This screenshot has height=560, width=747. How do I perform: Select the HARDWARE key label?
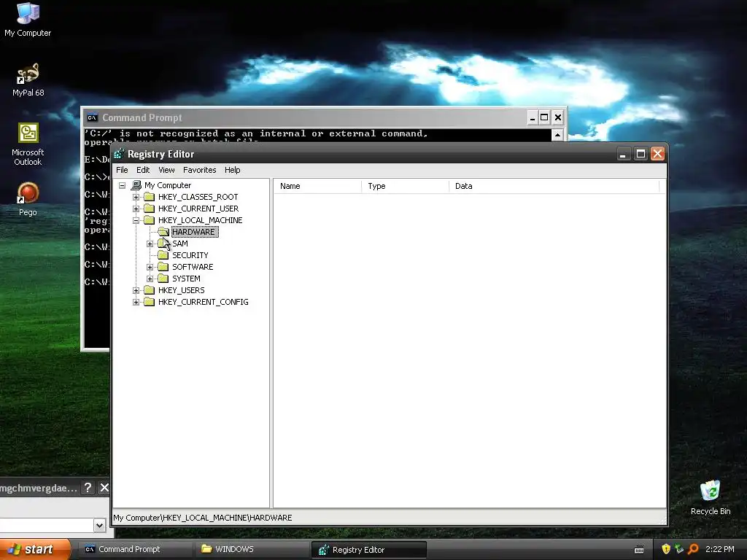click(194, 232)
